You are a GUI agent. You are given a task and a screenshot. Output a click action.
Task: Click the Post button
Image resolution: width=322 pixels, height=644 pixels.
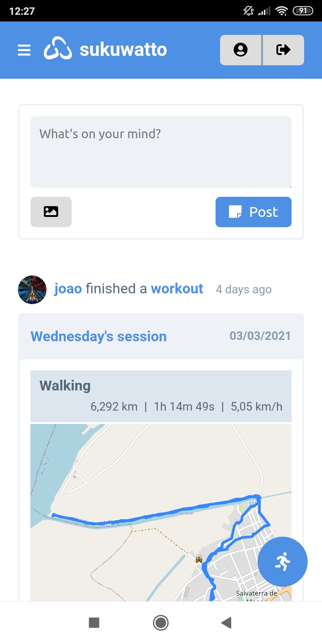(x=253, y=212)
